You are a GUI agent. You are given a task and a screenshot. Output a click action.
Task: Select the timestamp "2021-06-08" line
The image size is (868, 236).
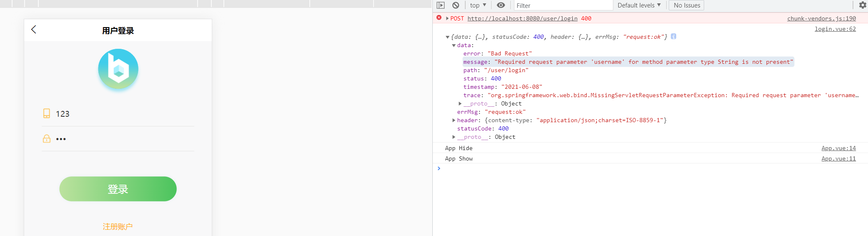click(x=502, y=87)
